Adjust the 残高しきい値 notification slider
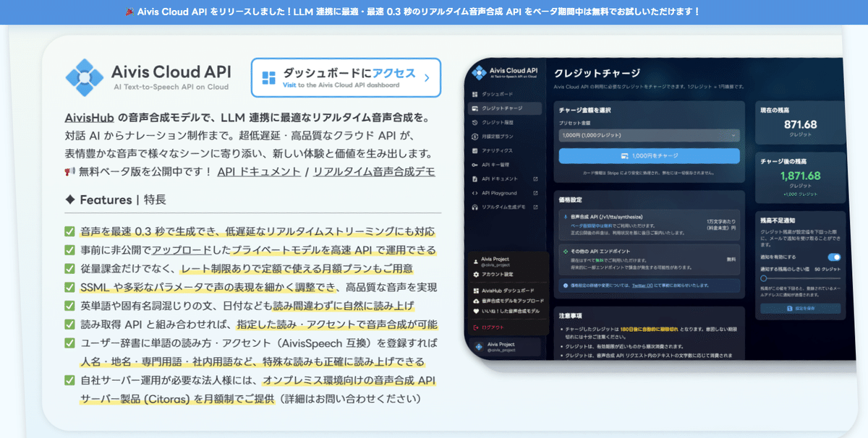Image resolution: width=868 pixels, height=438 pixels. pyautogui.click(x=765, y=278)
